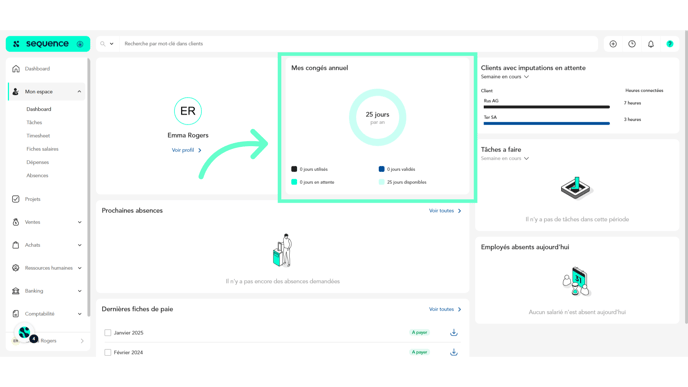Click the plus add icon in top bar
Screen dimensions: 688x387
(613, 44)
